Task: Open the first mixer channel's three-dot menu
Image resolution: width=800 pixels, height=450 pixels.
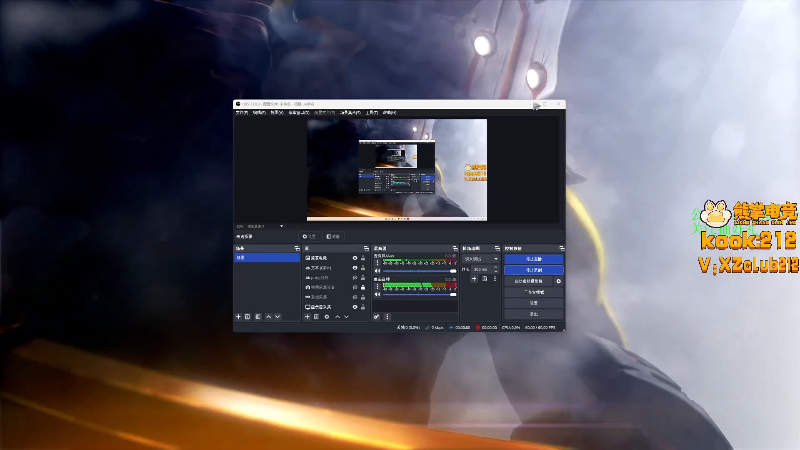Action: (x=377, y=262)
